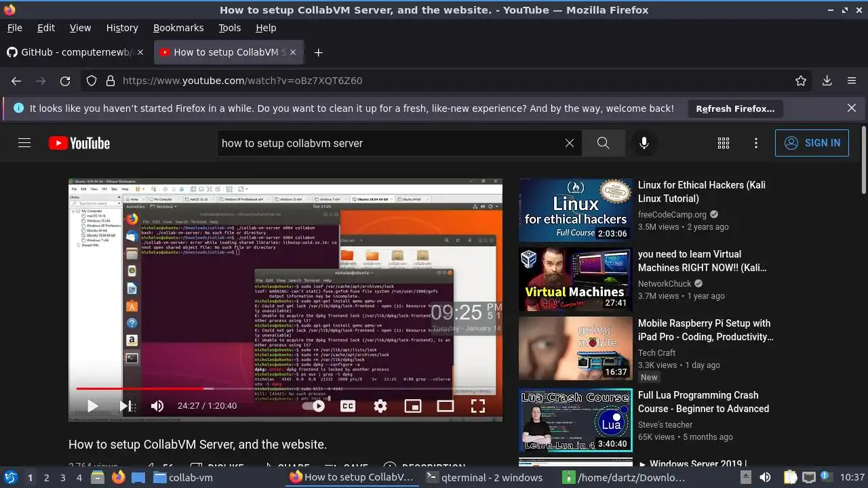This screenshot has width=868, height=488.
Task: Open a new browser tab
Action: click(318, 52)
